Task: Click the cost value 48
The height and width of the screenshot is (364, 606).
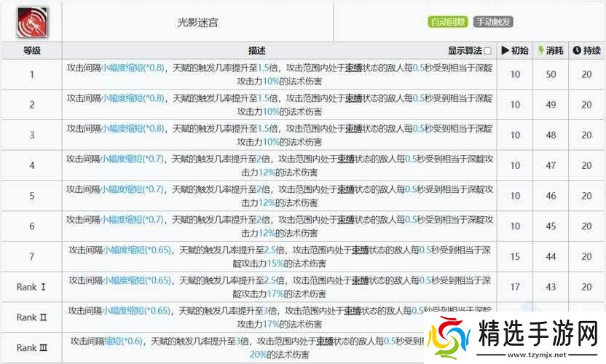Action: coord(551,135)
